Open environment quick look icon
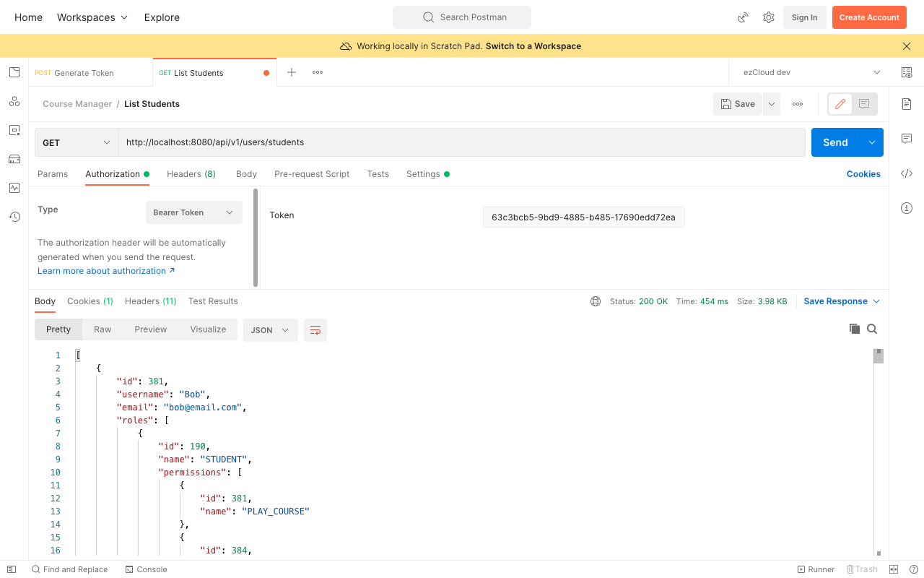This screenshot has width=924, height=578. pos(907,72)
